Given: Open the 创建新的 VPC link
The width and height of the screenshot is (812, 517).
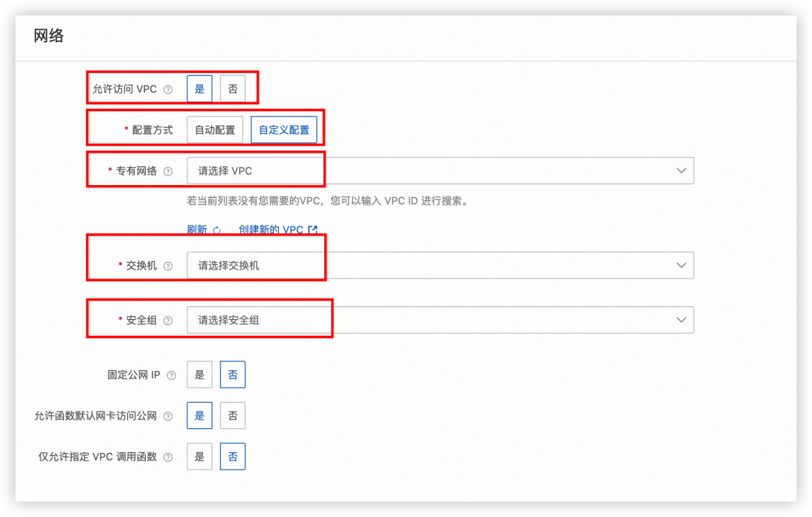Looking at the screenshot, I should point(271,230).
